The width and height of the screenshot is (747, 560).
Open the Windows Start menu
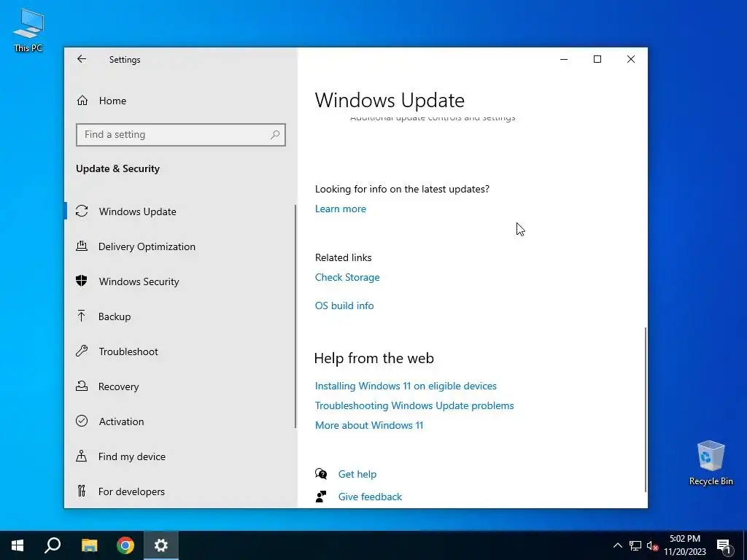[18, 545]
